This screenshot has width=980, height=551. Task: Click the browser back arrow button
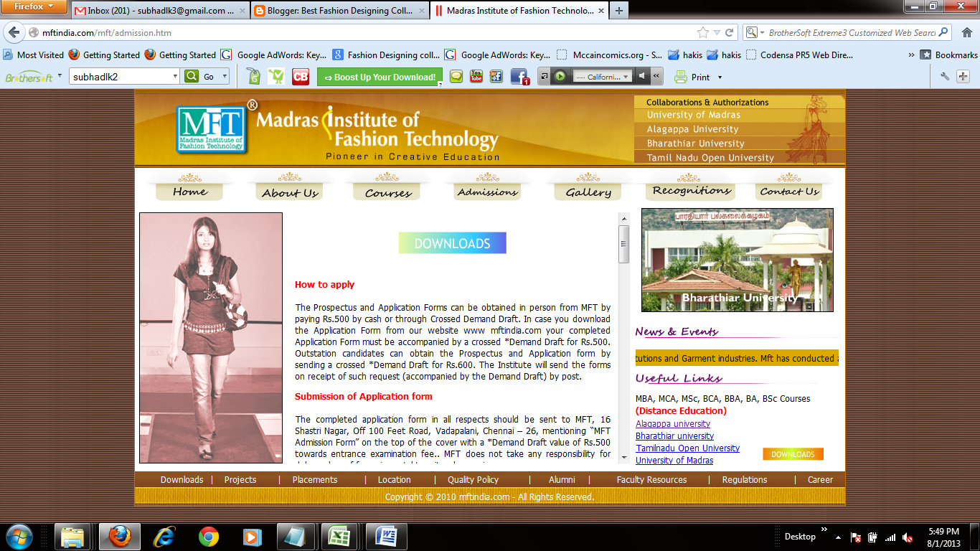click(x=14, y=33)
